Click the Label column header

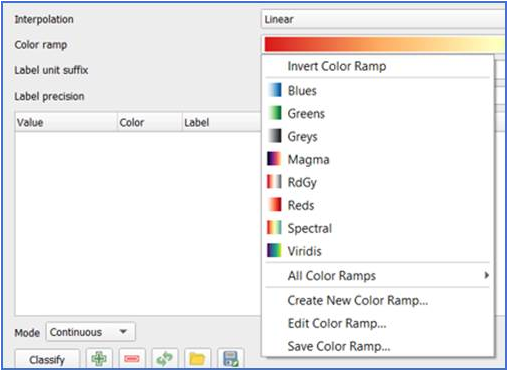point(221,122)
